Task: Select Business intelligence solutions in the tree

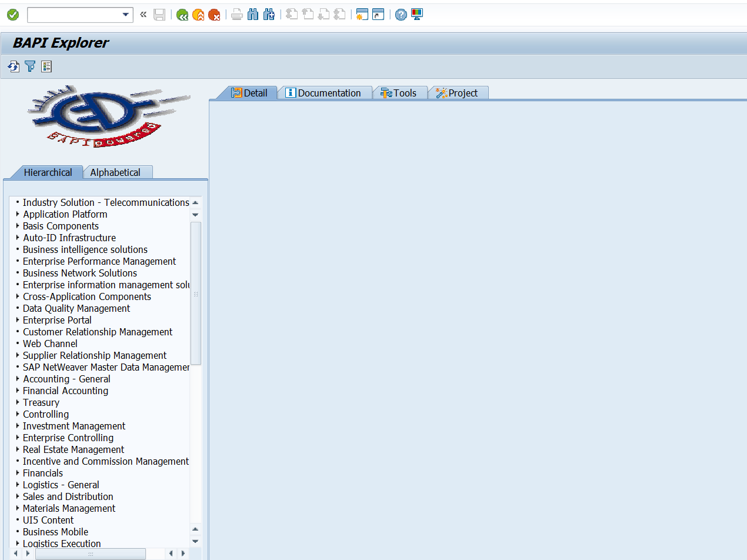Action: [x=85, y=249]
